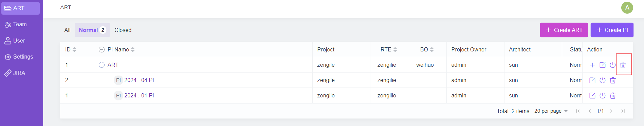The image size is (644, 126).
Task: Delete the 2024.01 PI with trash icon
Action: [x=612, y=96]
